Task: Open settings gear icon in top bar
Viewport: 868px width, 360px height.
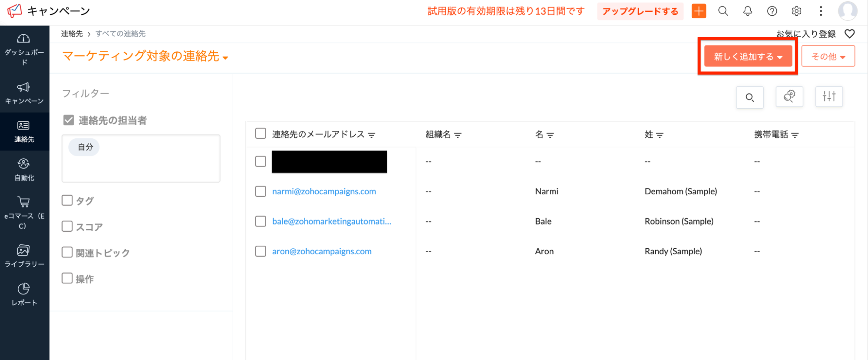Action: [x=796, y=11]
